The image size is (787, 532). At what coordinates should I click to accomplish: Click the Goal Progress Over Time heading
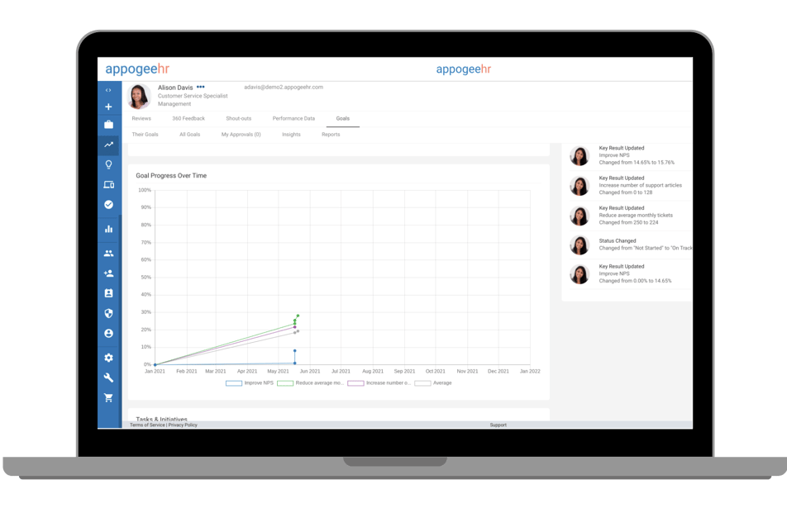coord(171,176)
